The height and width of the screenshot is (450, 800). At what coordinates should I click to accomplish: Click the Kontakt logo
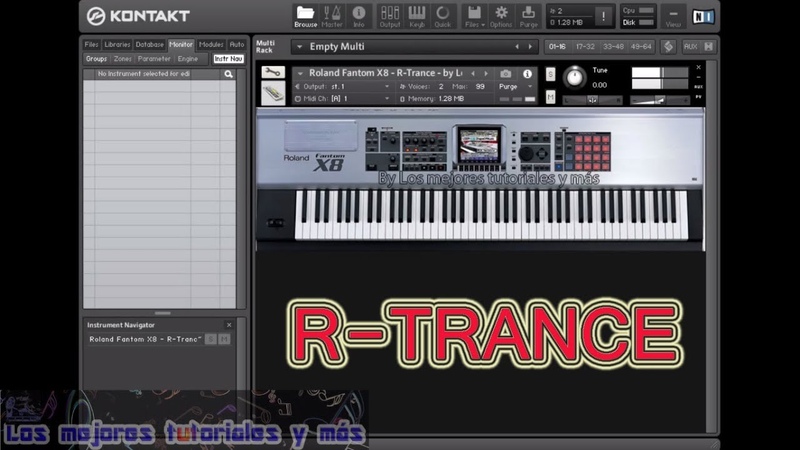(138, 16)
